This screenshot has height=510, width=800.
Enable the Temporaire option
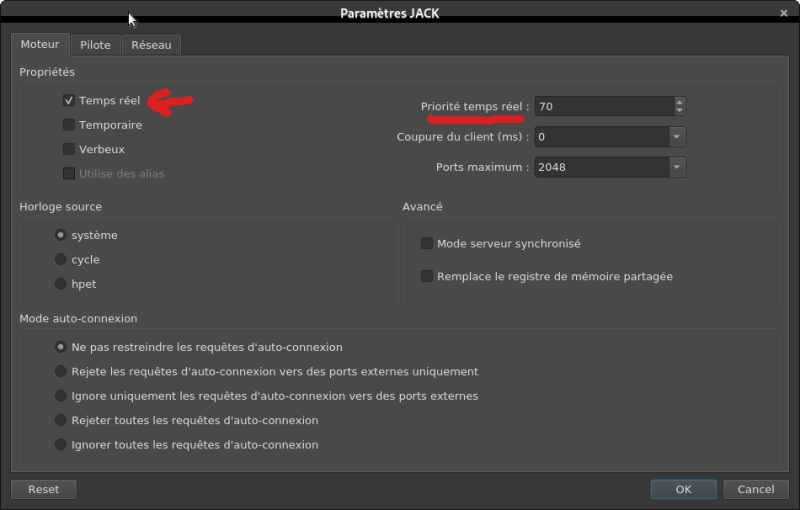pyautogui.click(x=69, y=125)
